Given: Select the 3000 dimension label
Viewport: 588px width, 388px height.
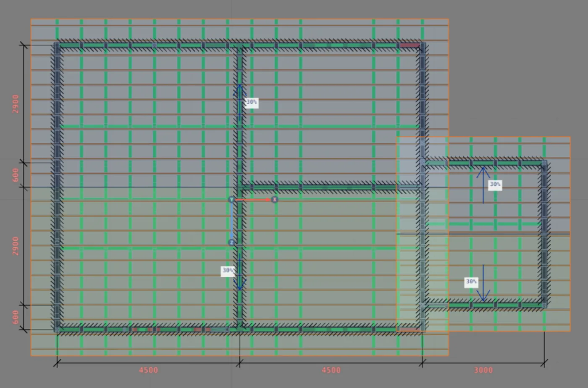Looking at the screenshot, I should (483, 370).
